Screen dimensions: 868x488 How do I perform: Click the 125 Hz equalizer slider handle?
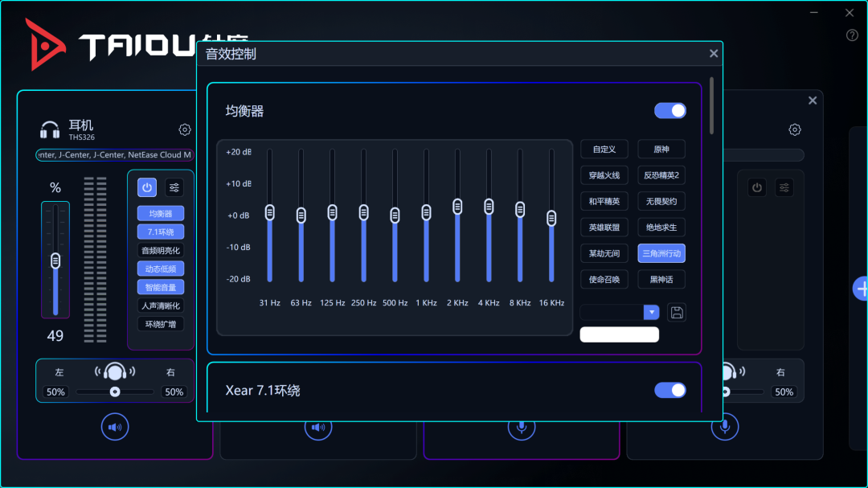pyautogui.click(x=332, y=212)
